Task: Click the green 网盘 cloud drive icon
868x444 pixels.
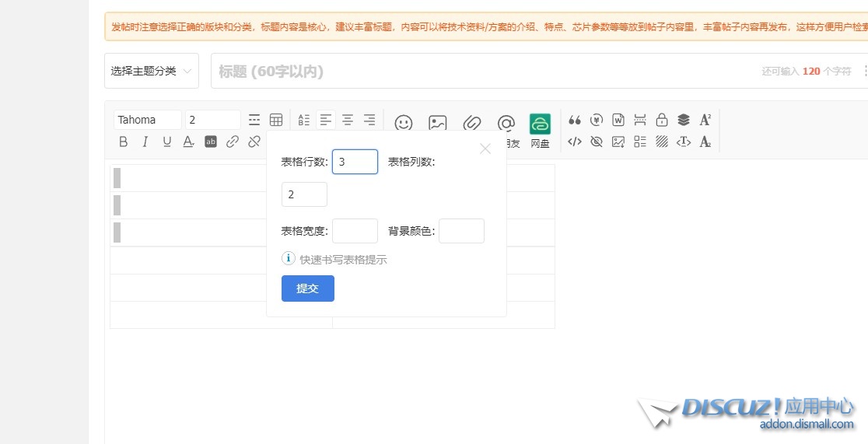Action: pyautogui.click(x=540, y=124)
